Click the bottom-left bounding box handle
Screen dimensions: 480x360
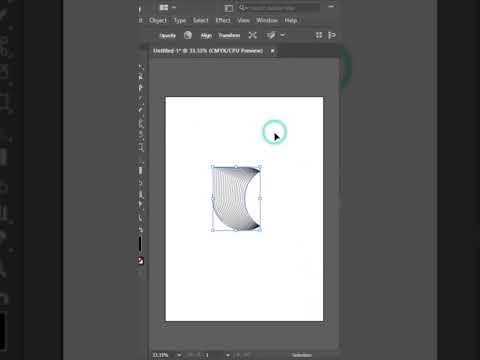pyautogui.click(x=213, y=230)
